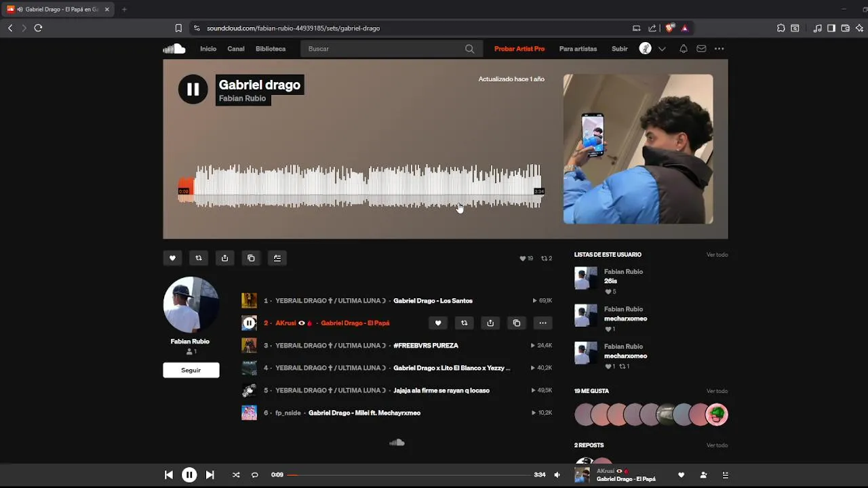
Task: Open Para artistas
Action: pos(578,49)
